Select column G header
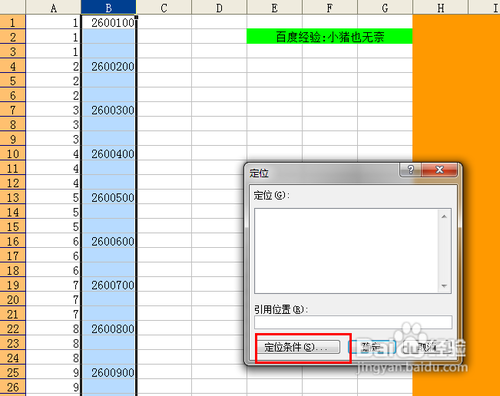 (x=385, y=7)
